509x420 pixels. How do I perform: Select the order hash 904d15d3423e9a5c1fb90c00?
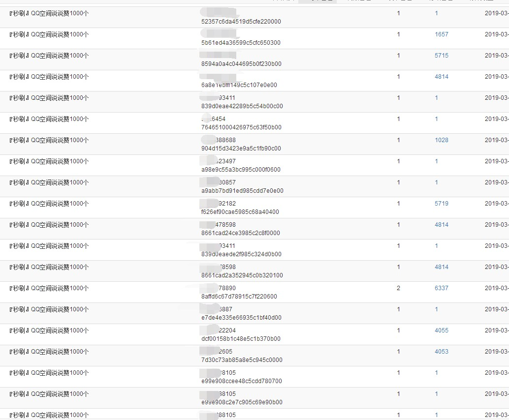241,149
